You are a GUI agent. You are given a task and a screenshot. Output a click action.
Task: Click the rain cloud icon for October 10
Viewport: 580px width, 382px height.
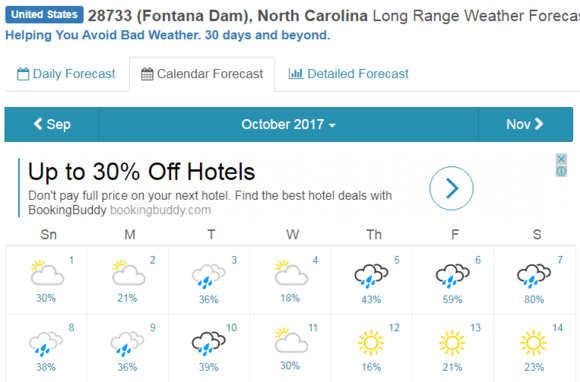click(x=209, y=344)
